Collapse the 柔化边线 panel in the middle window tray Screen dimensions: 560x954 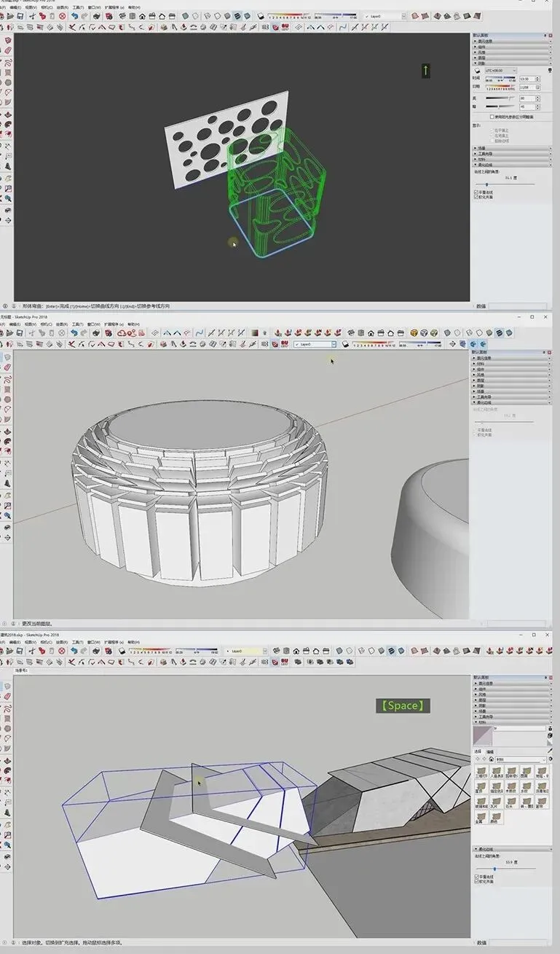click(x=513, y=402)
